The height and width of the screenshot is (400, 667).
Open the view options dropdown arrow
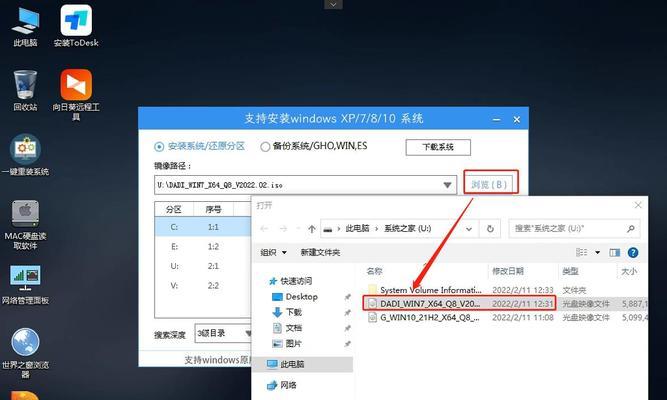click(x=597, y=253)
